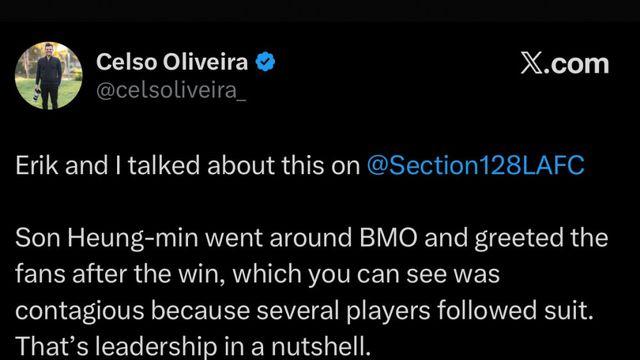The image size is (640, 360).
Task: Click the word "nutshell" at the tweet's end
Action: (318, 346)
